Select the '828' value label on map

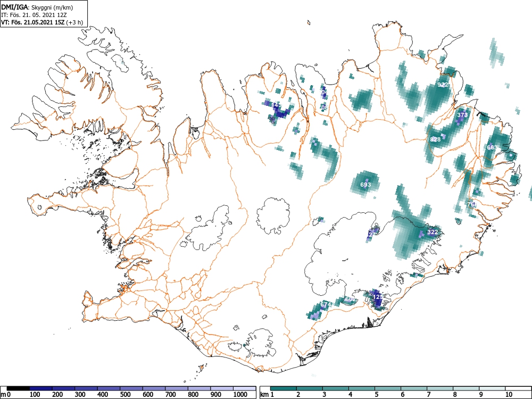click(x=435, y=139)
